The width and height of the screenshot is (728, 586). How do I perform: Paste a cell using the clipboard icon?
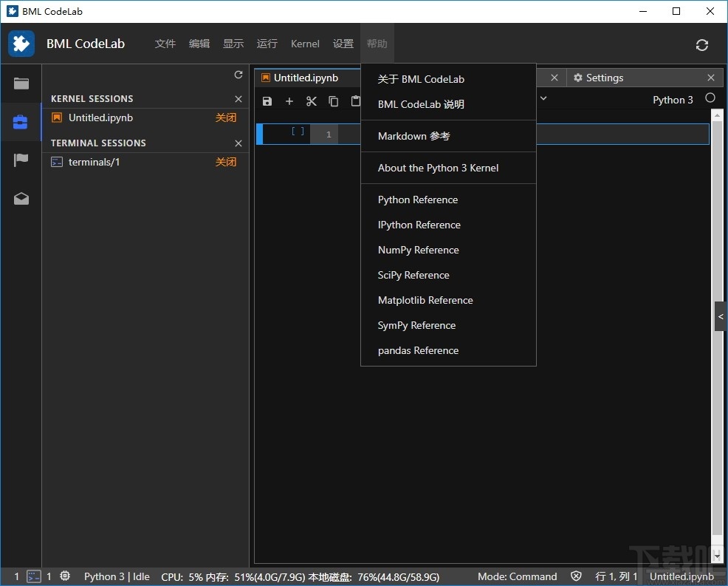355,101
